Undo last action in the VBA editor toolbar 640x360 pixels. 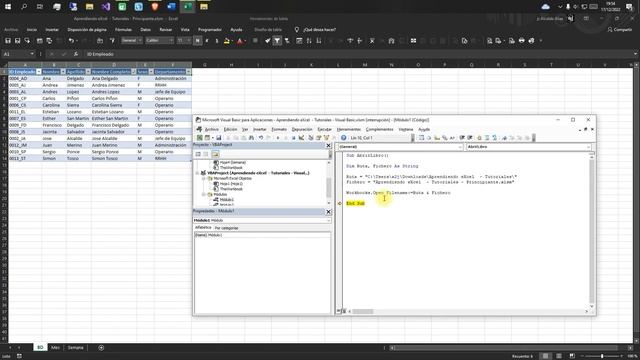click(x=261, y=138)
